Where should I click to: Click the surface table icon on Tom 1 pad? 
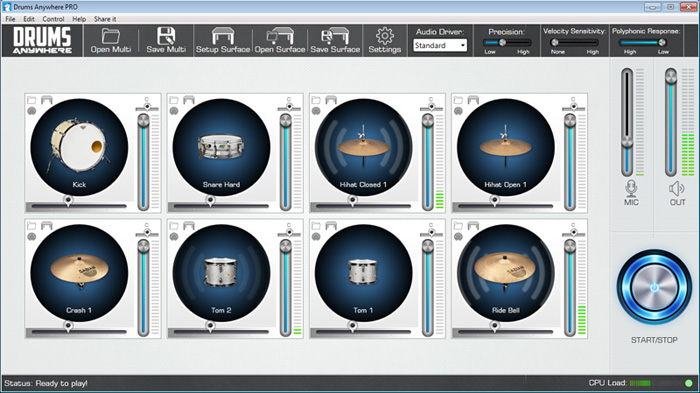coord(331,226)
